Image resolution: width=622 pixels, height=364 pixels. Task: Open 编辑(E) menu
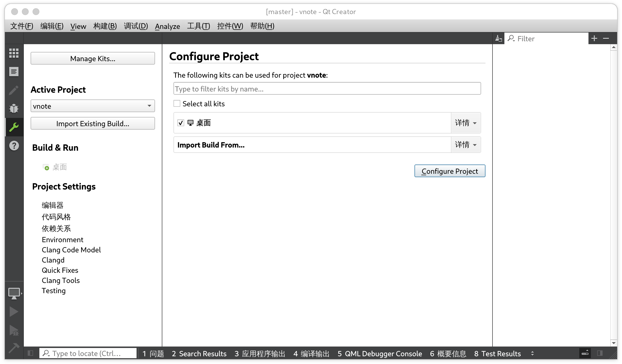point(52,26)
